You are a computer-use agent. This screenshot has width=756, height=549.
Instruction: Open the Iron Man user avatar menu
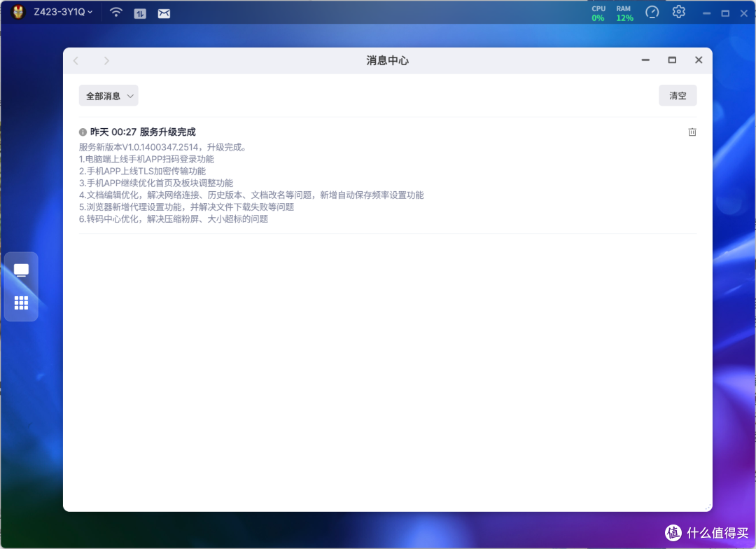click(x=17, y=12)
